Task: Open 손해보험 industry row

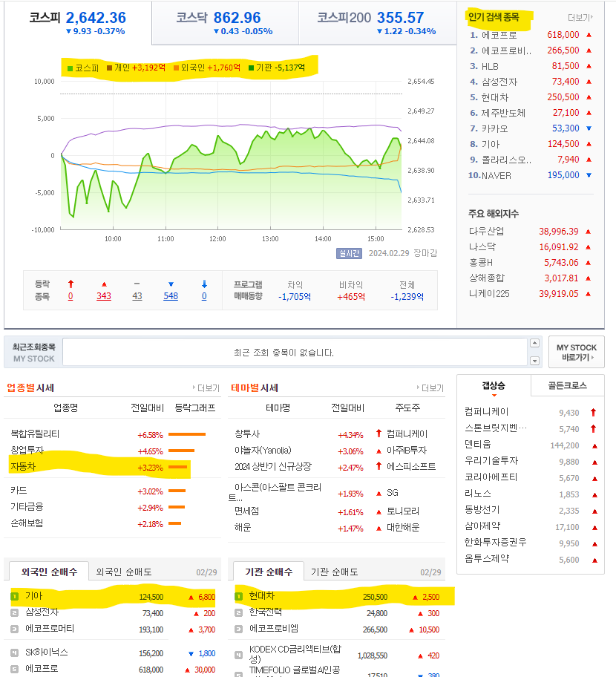Action: pyautogui.click(x=27, y=523)
